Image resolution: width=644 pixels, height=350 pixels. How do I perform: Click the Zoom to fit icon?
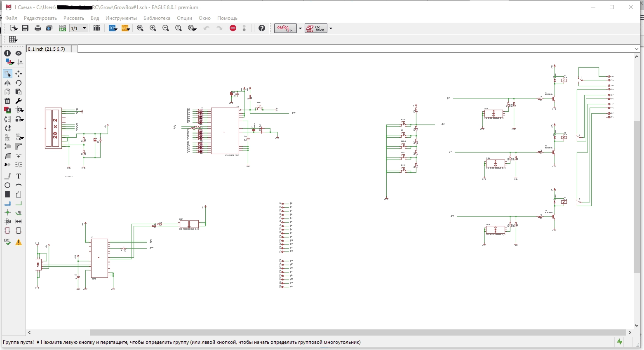(140, 28)
